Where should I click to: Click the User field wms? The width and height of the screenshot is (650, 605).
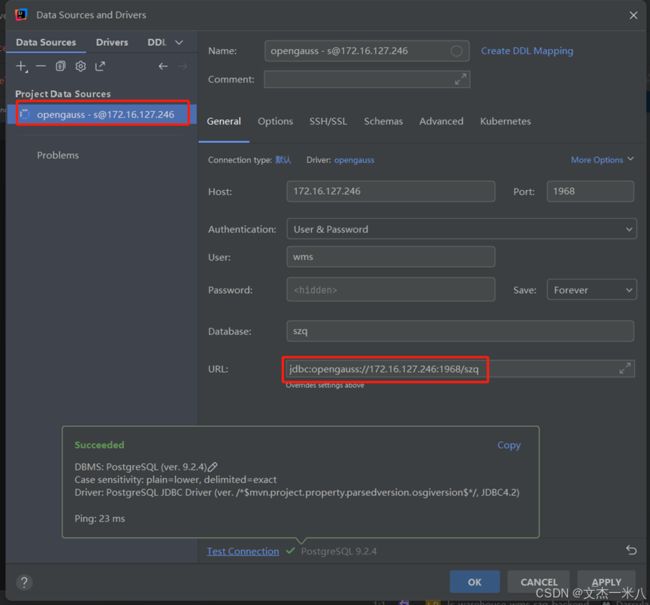coord(390,257)
